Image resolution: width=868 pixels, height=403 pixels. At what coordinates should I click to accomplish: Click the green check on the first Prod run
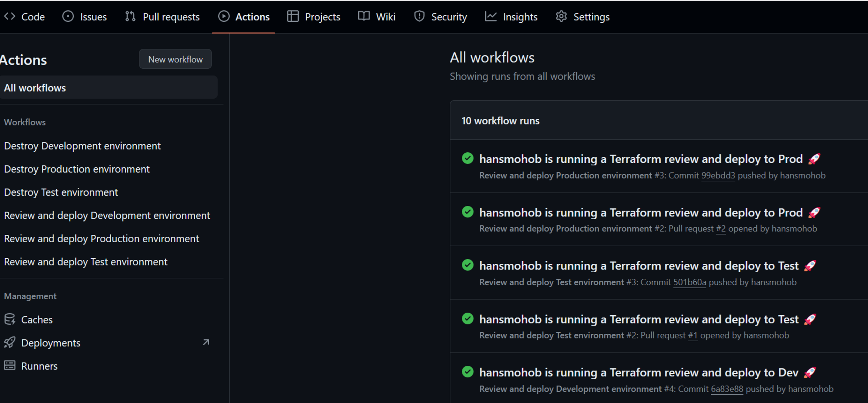click(468, 158)
